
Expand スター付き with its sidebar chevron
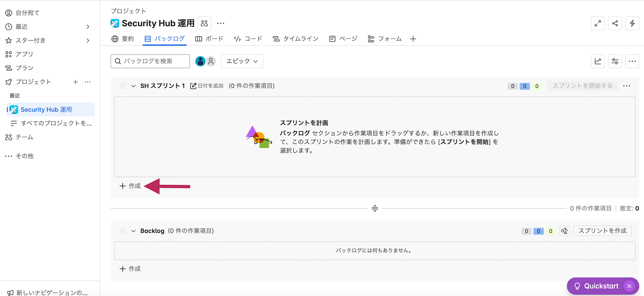[x=88, y=41]
